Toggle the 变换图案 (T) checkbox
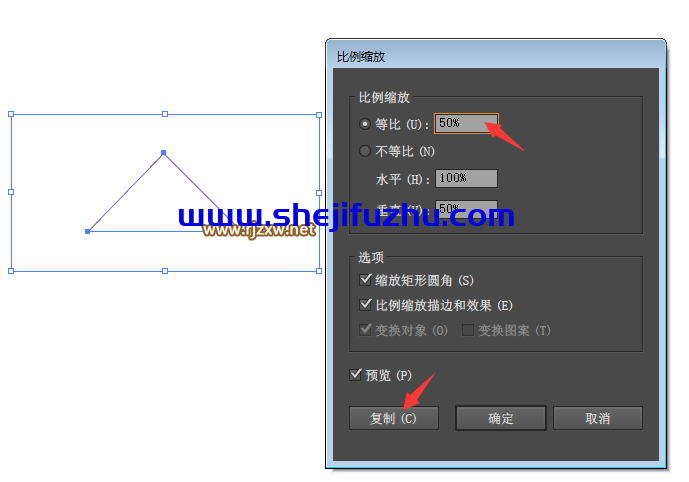 [x=468, y=330]
